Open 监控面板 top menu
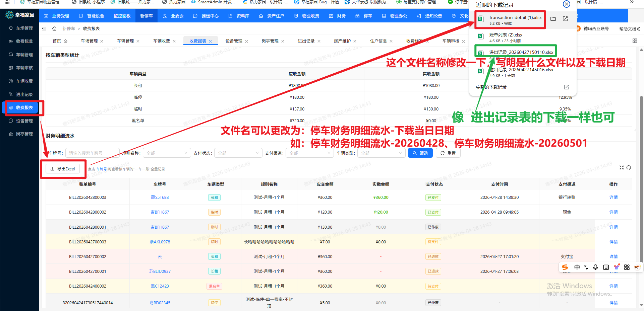 [x=122, y=16]
